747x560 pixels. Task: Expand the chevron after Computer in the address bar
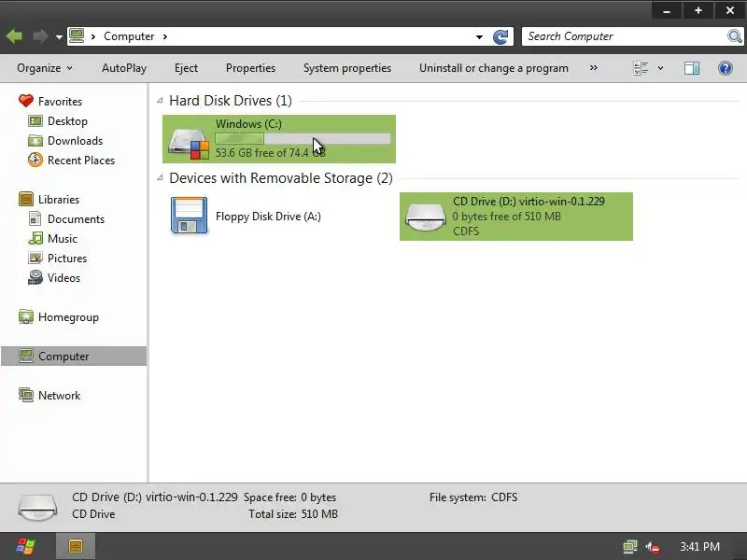click(x=165, y=36)
